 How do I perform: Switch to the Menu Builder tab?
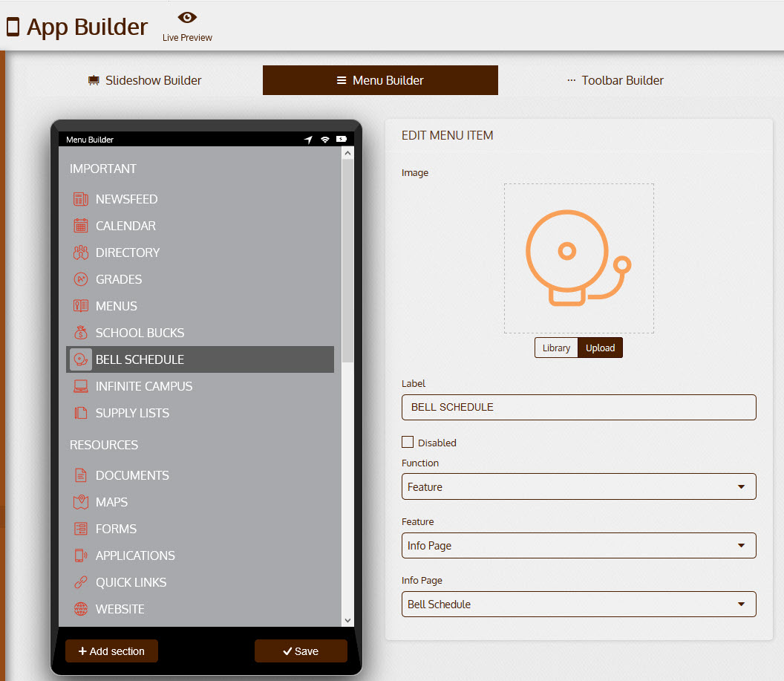point(381,80)
